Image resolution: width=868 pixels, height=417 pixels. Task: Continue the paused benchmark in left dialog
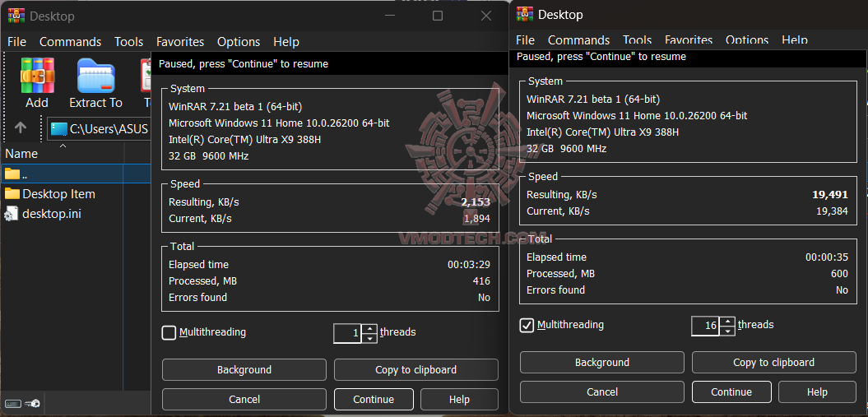[x=374, y=399]
